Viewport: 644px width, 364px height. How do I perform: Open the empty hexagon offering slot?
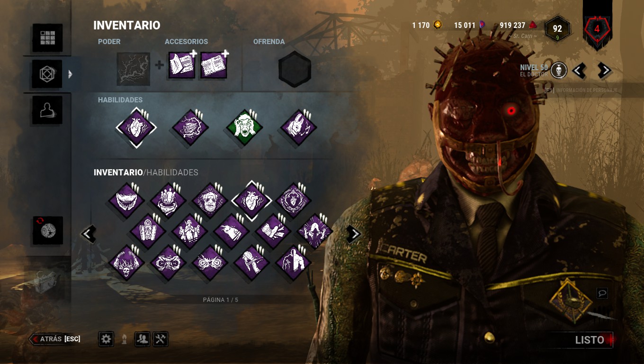pos(295,69)
